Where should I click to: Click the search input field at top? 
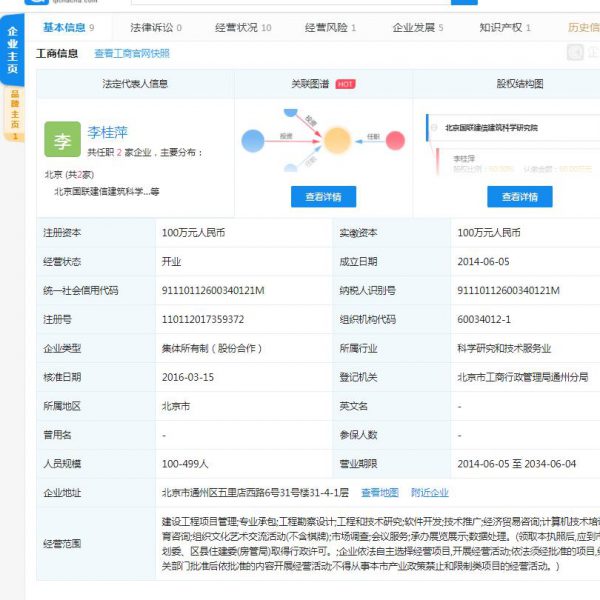(291, 2)
